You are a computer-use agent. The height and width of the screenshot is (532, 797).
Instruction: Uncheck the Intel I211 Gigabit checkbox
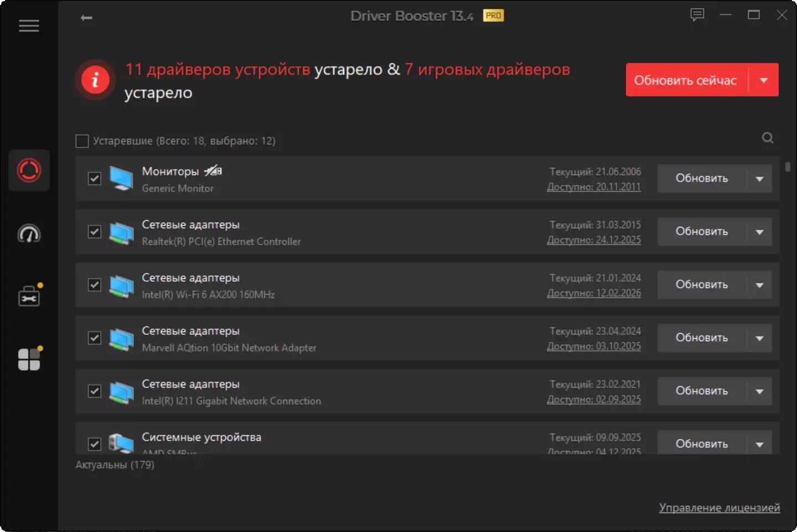[x=95, y=391]
